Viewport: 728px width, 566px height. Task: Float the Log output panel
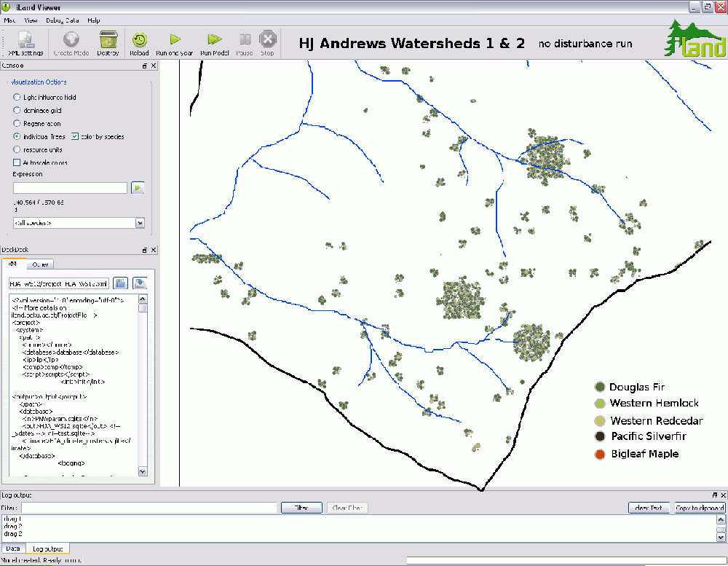(x=715, y=495)
